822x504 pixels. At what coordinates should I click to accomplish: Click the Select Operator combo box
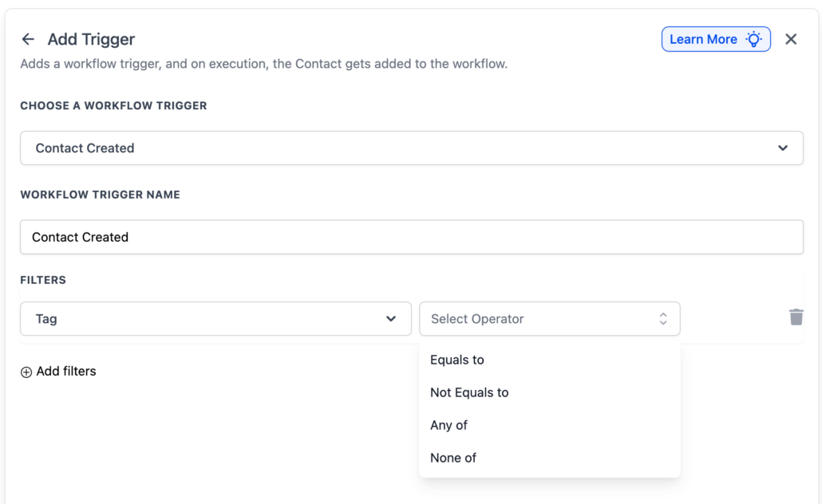(x=549, y=319)
